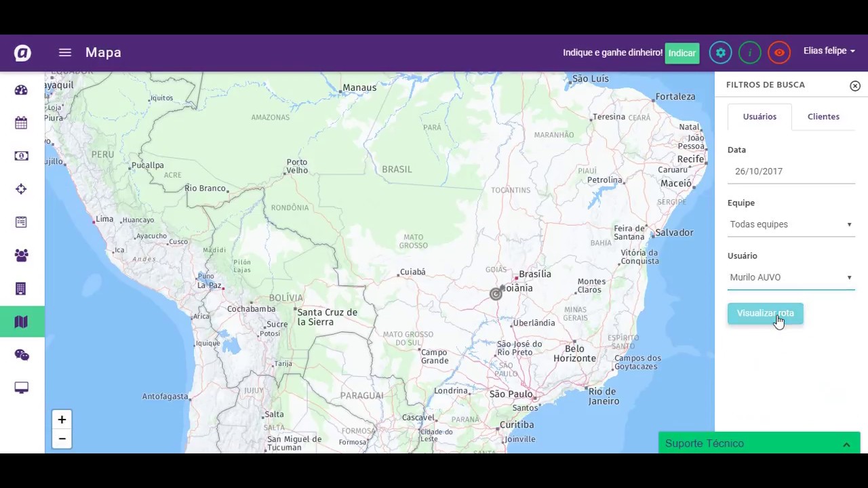
Task: Open the Equipe dropdown Todas equipes
Action: point(791,224)
